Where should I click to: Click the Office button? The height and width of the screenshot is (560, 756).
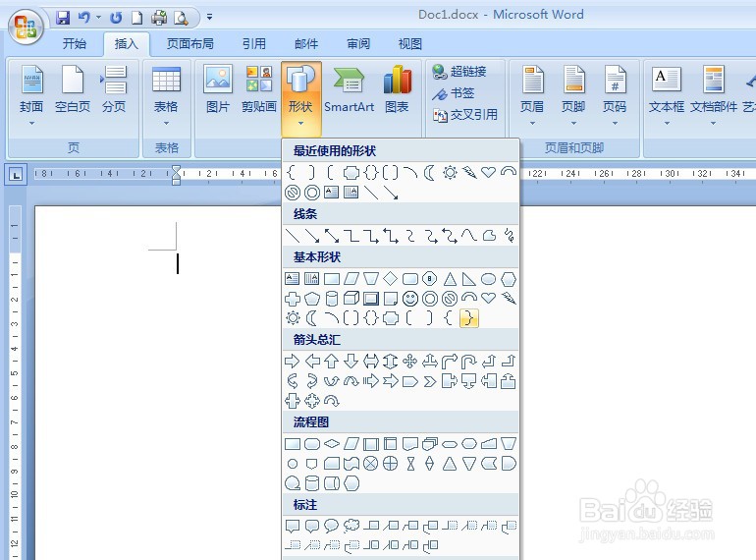click(27, 27)
